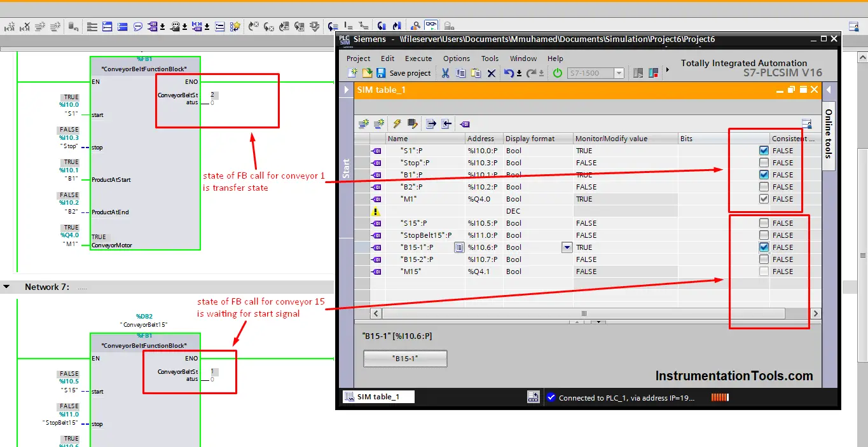Click the Redo arrow in PLCSIM toolbar
Screen dimensions: 868x447
click(x=531, y=73)
